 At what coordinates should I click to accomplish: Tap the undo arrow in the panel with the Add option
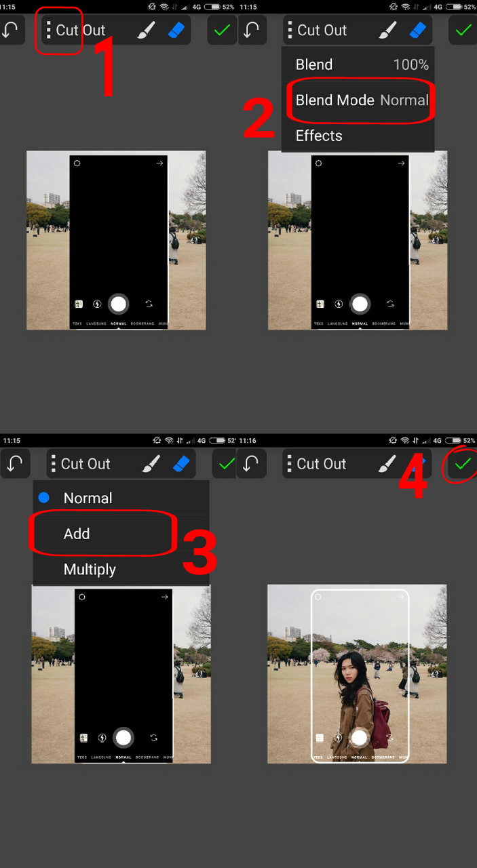click(x=14, y=464)
